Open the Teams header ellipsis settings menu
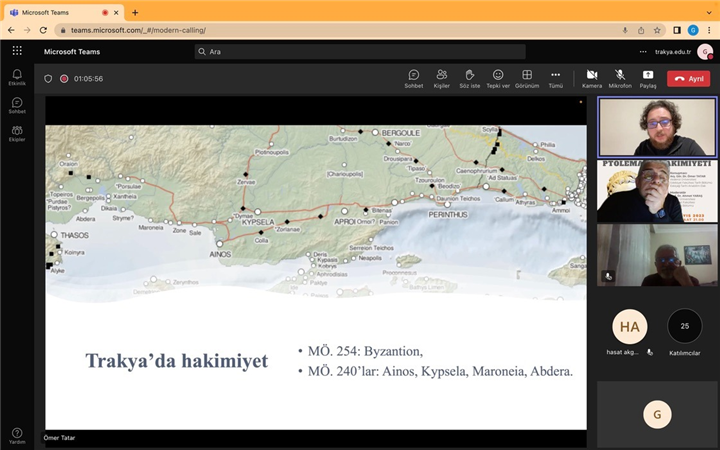This screenshot has width=720, height=450. pos(643,52)
